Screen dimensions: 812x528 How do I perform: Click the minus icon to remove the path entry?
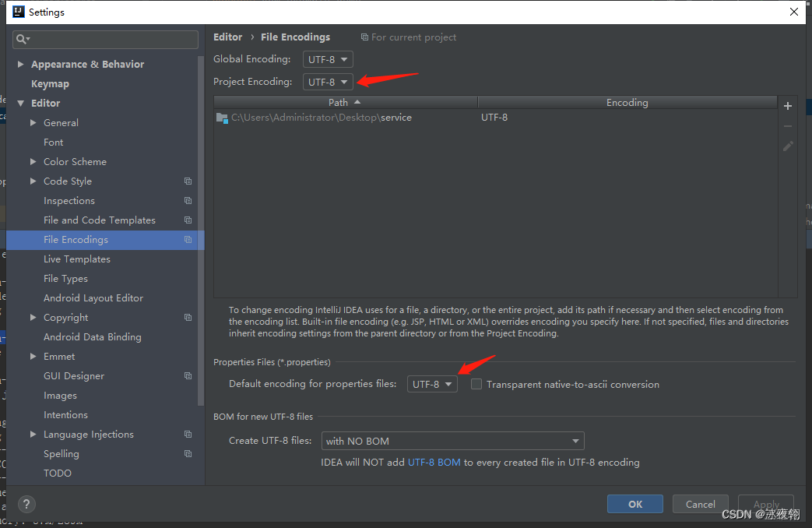pyautogui.click(x=787, y=125)
